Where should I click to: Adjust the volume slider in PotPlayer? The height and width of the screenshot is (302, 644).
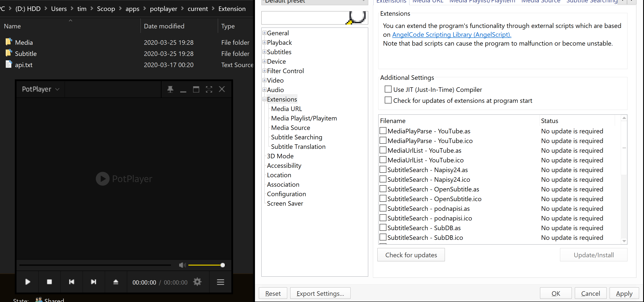pos(221,265)
